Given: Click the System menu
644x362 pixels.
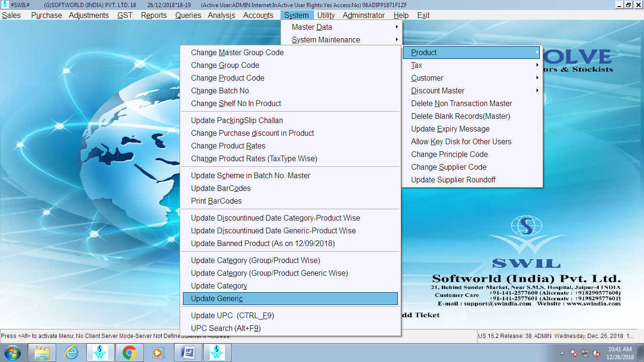Looking at the screenshot, I should click(x=297, y=15).
